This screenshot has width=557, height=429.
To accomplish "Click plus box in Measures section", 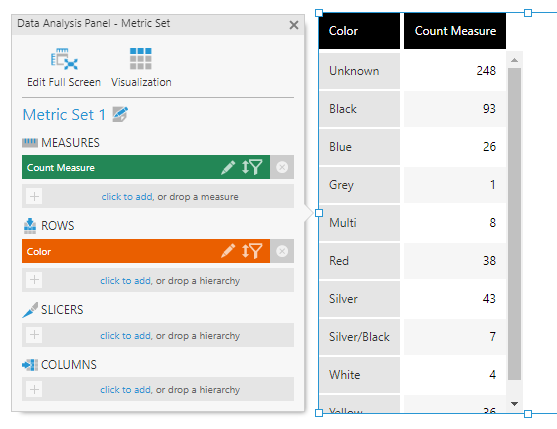I will tap(34, 196).
